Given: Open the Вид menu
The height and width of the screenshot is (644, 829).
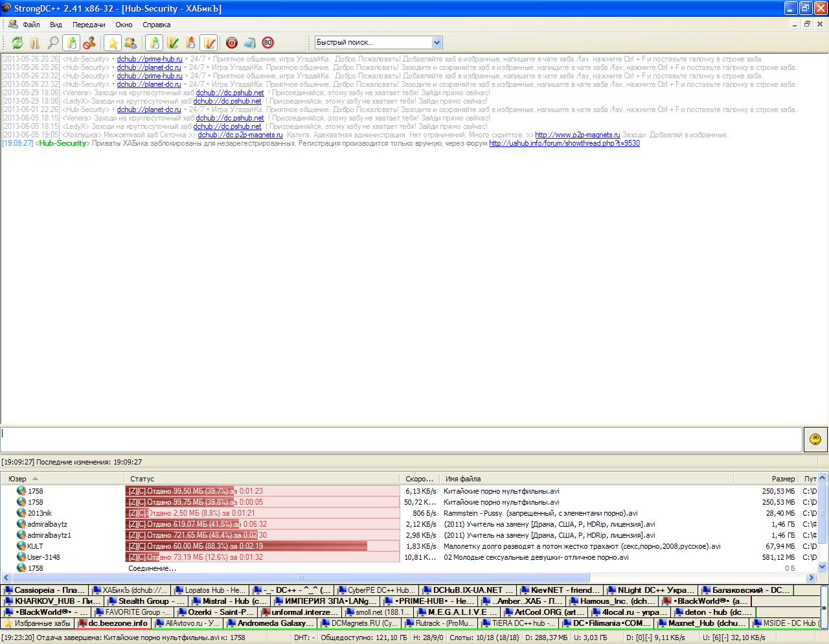Looking at the screenshot, I should pos(56,25).
